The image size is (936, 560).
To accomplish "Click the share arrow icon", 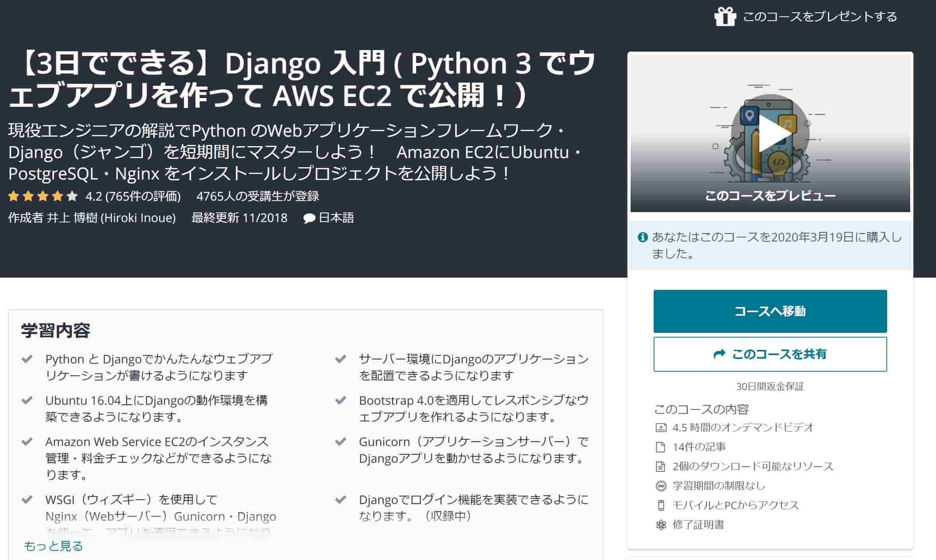I will (x=719, y=354).
